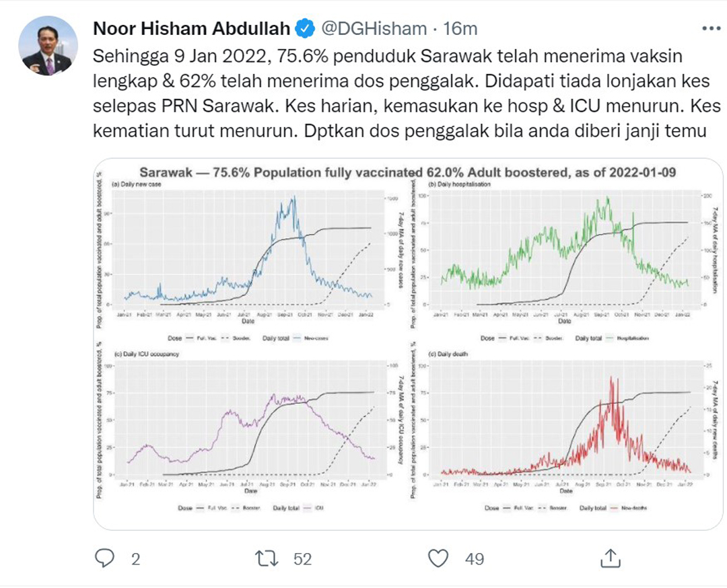The width and height of the screenshot is (727, 588).
Task: Click the reply speech bubble icon
Action: click(104, 558)
